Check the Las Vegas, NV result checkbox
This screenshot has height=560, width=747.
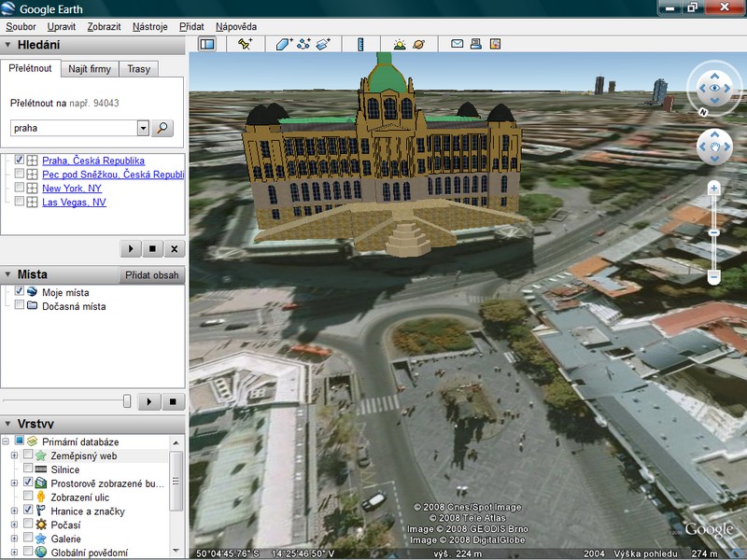19,201
